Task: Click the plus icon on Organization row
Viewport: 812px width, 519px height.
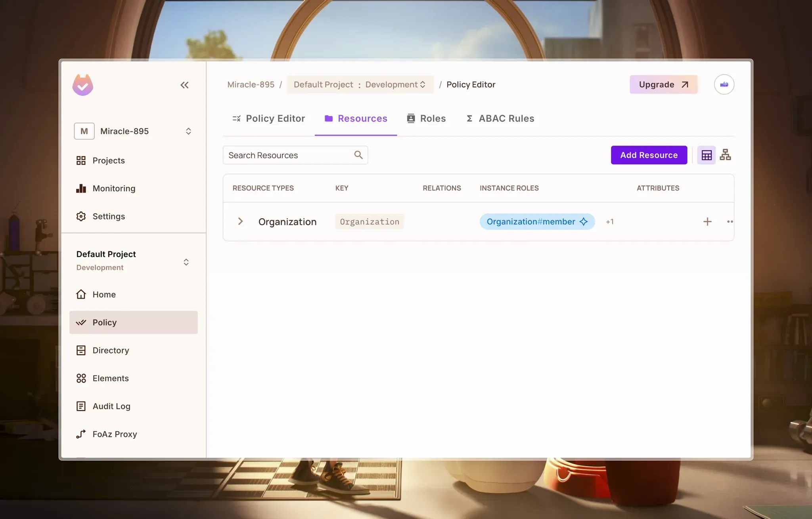Action: coord(707,221)
